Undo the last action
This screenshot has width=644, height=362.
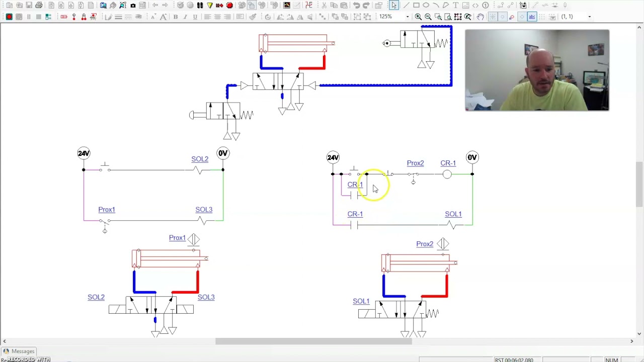pos(356,5)
